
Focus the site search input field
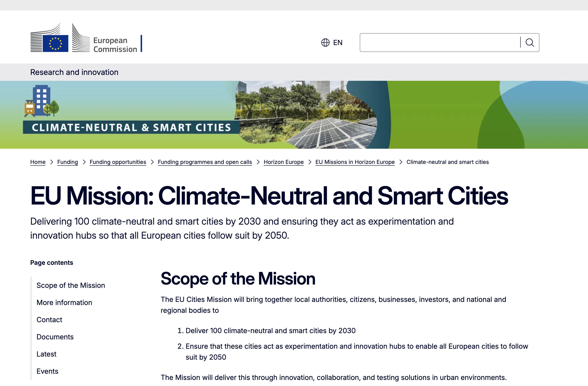(x=440, y=43)
